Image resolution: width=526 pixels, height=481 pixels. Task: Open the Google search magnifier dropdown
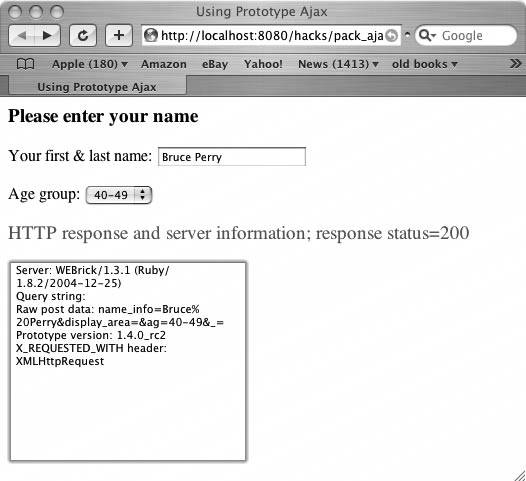coord(427,35)
